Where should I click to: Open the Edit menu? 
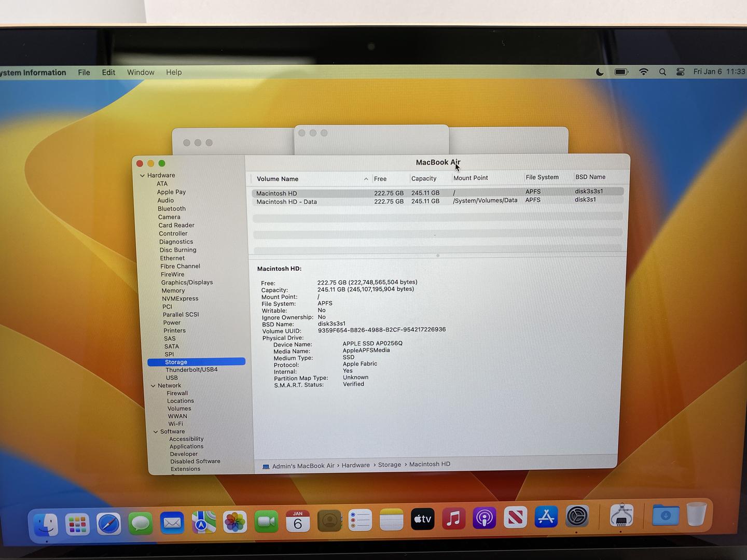[x=108, y=73]
